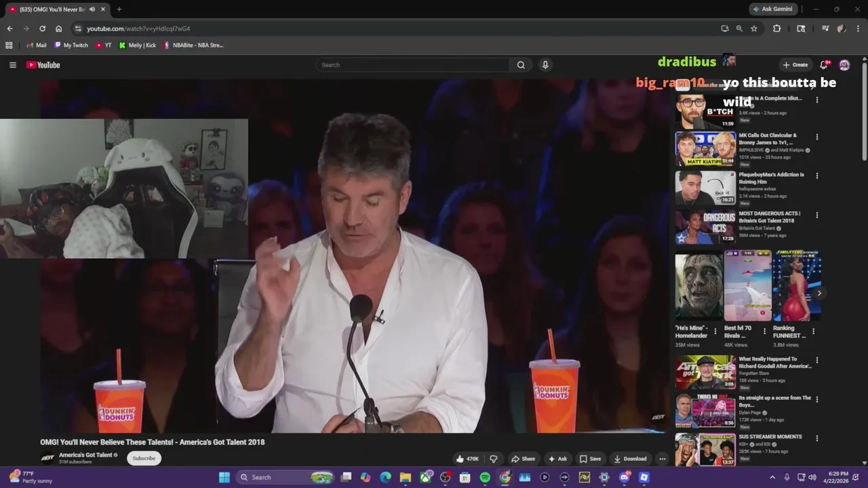Open options for MK Calls Out Clavicular video
This screenshot has width=868, height=488.
816,137
